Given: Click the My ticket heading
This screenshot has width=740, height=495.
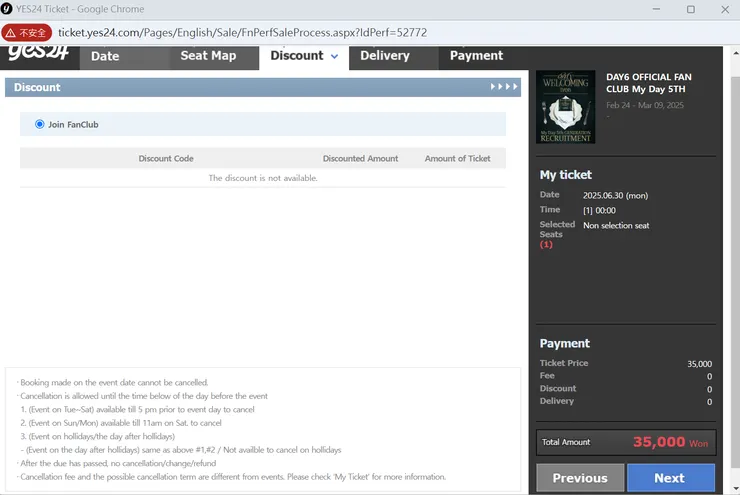Looking at the screenshot, I should coord(565,175).
